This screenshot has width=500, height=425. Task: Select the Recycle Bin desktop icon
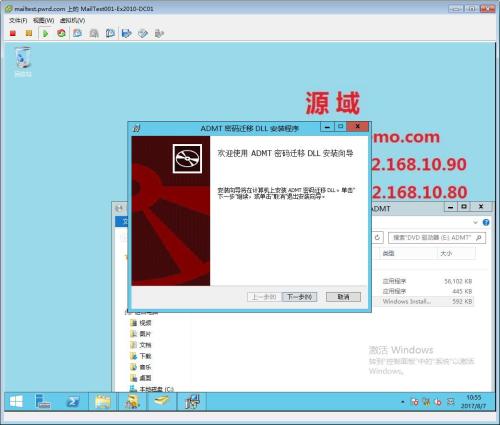(23, 62)
